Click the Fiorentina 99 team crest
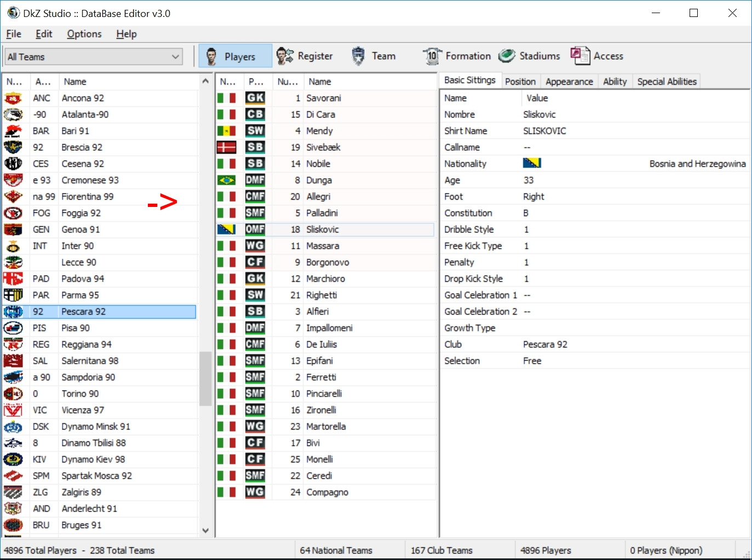Screen dimensions: 752x560 click(x=13, y=197)
